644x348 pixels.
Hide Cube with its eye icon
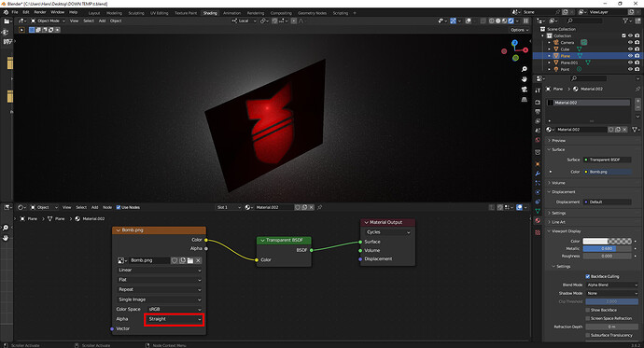(x=630, y=49)
